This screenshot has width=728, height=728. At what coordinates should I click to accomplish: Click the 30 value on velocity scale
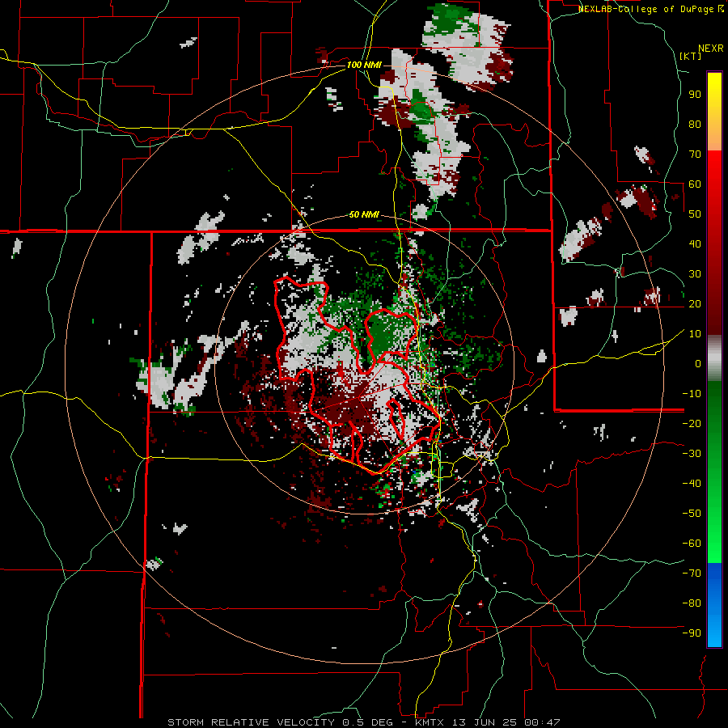(x=695, y=274)
